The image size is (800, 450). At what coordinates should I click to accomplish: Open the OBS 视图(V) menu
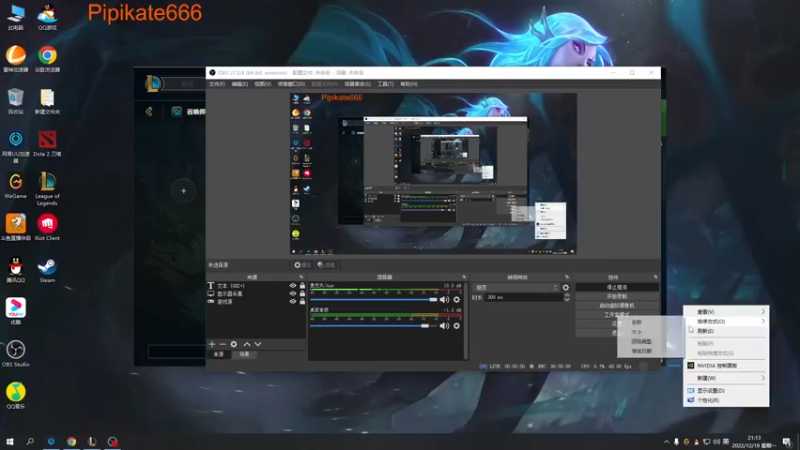(262, 84)
